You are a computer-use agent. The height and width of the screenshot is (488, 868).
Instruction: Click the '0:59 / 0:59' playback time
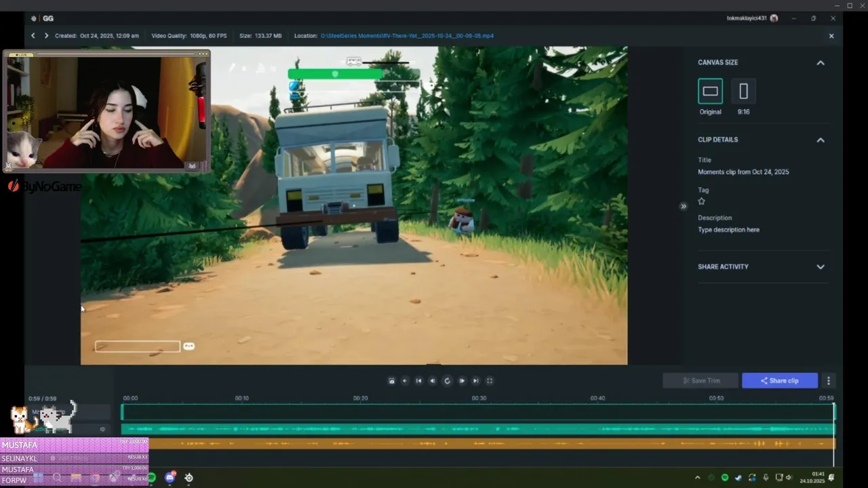42,399
